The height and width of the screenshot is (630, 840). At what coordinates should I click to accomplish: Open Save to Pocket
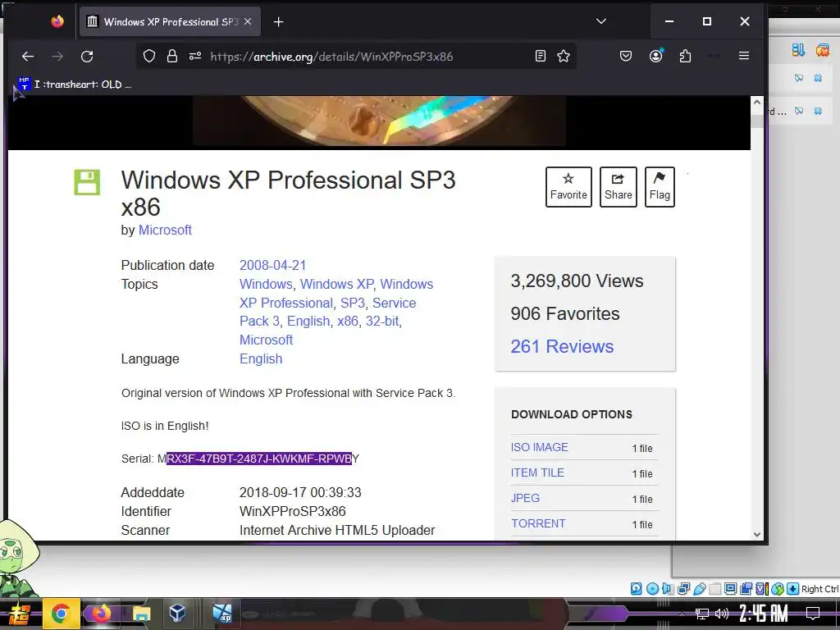[x=626, y=57]
